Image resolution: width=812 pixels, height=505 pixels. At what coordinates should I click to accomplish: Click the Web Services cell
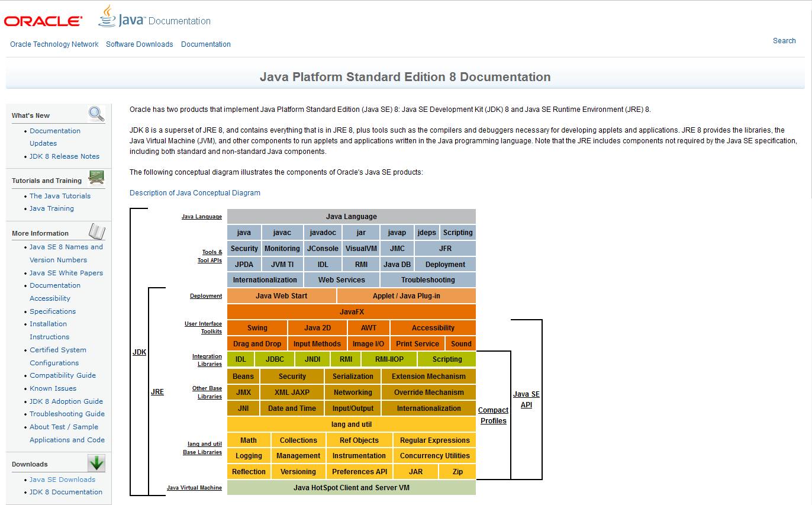341,280
